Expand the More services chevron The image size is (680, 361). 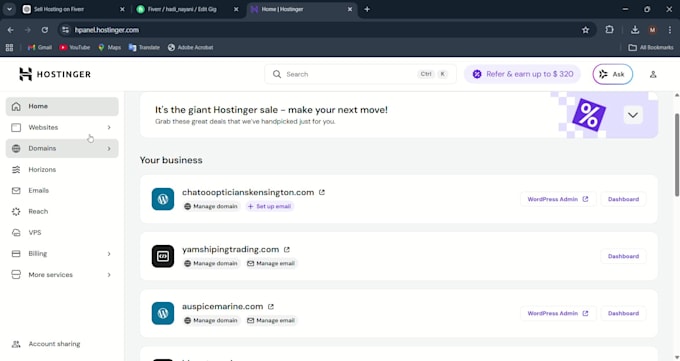pyautogui.click(x=109, y=275)
